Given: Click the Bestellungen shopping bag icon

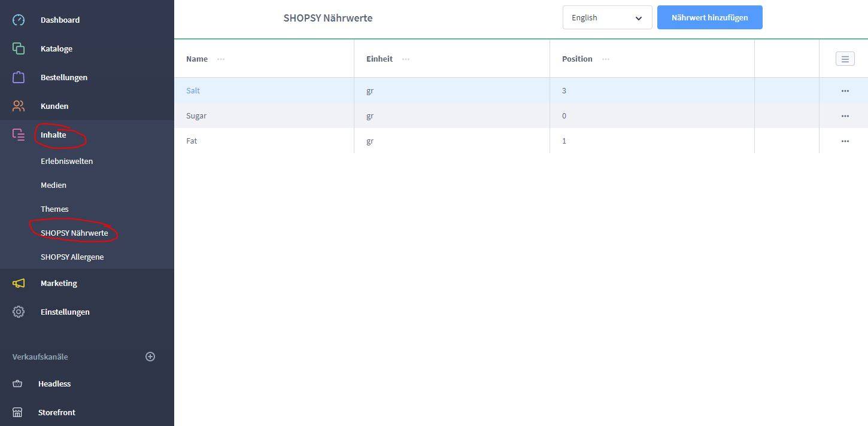Looking at the screenshot, I should point(19,77).
